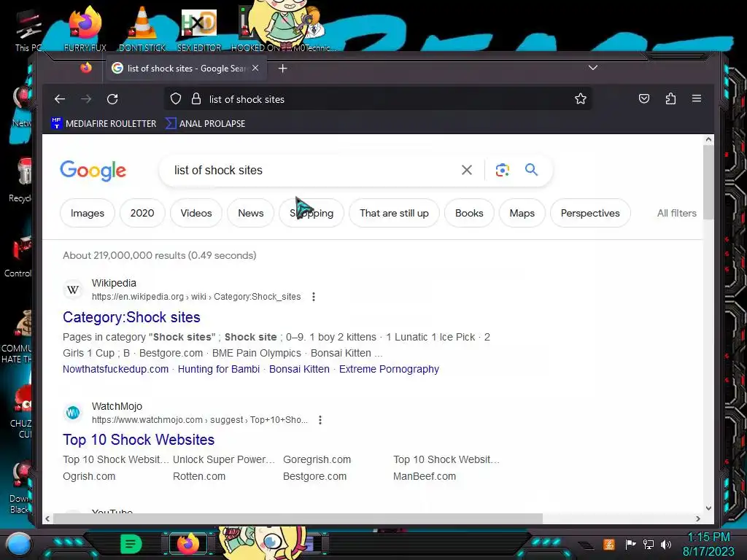The image size is (747, 560).
Task: Close the 'list of shock sites' tab
Action: pyautogui.click(x=255, y=68)
